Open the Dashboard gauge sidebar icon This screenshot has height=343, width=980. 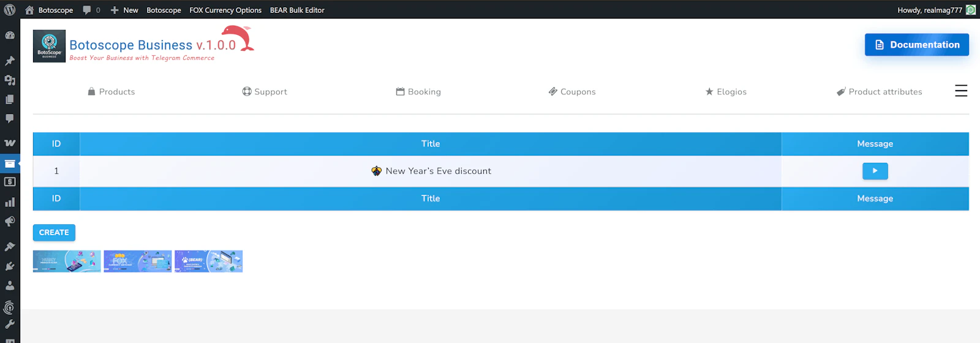pos(10,36)
